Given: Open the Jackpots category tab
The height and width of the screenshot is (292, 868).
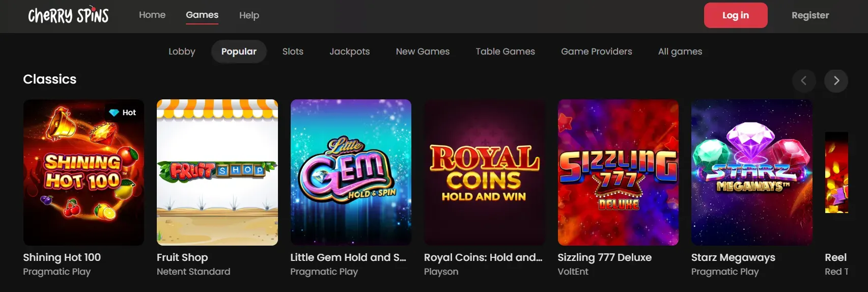Looking at the screenshot, I should (349, 51).
